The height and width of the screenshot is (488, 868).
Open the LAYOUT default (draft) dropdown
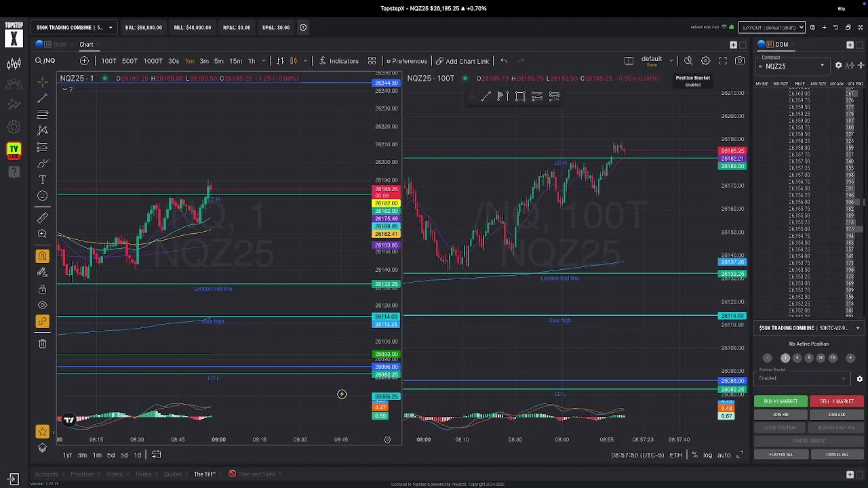pos(772,28)
